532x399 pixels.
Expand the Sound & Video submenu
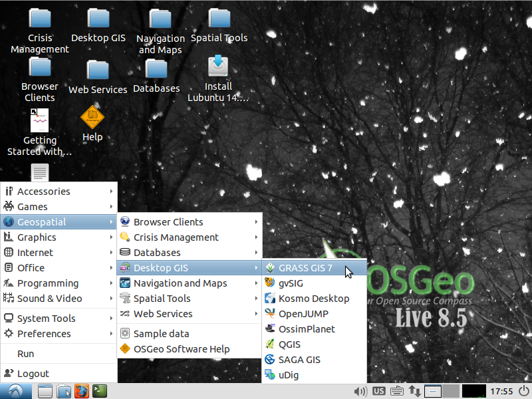point(59,298)
